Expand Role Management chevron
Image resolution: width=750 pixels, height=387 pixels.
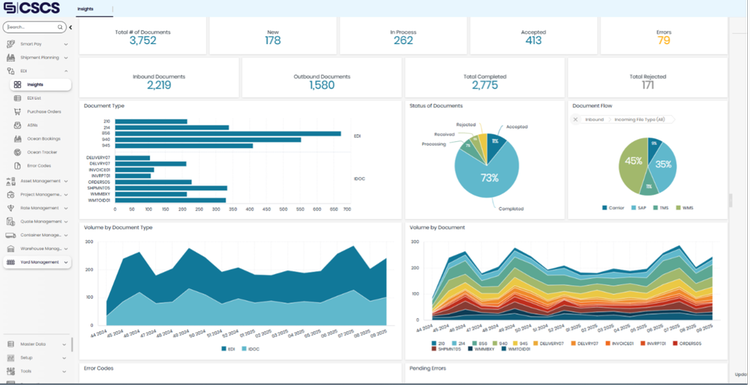point(66,208)
